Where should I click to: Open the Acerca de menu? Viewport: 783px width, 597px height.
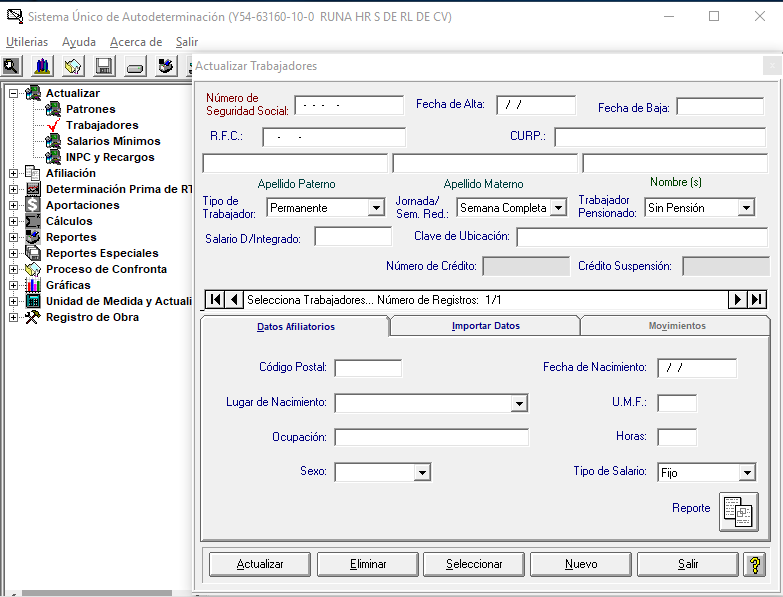(136, 42)
